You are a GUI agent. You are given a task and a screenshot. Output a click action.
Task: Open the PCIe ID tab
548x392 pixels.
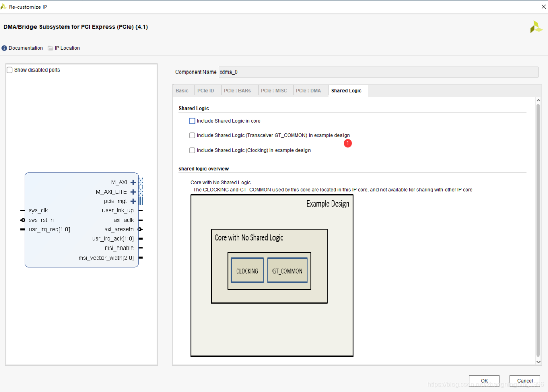(205, 91)
